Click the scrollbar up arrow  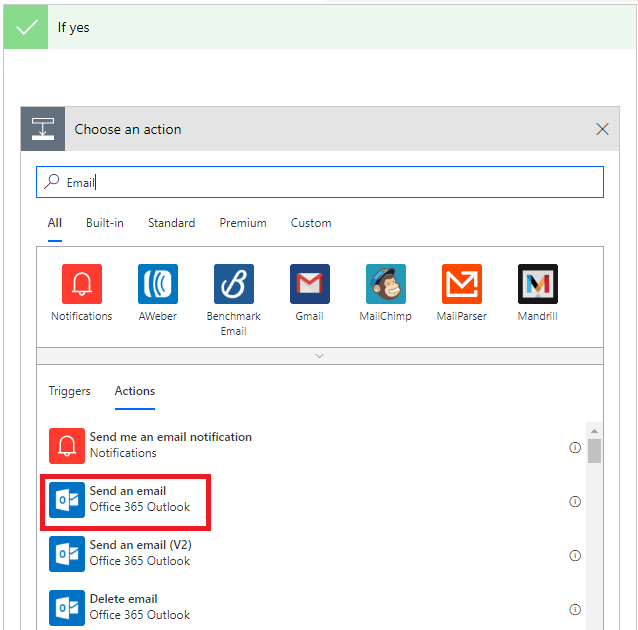click(594, 431)
